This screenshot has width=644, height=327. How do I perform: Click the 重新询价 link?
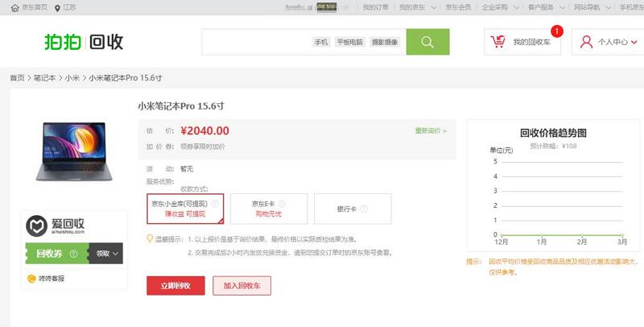(431, 130)
